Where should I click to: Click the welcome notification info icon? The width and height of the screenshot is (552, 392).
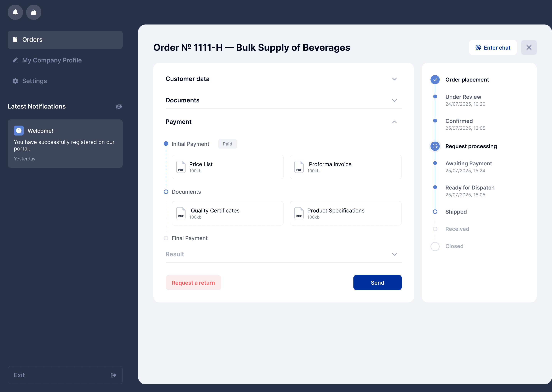(x=19, y=131)
